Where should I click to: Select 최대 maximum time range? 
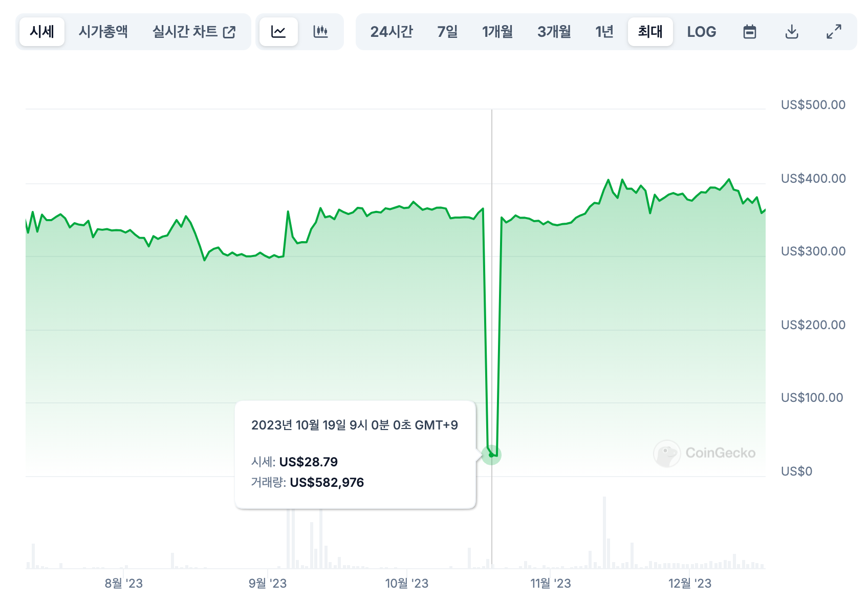click(650, 32)
